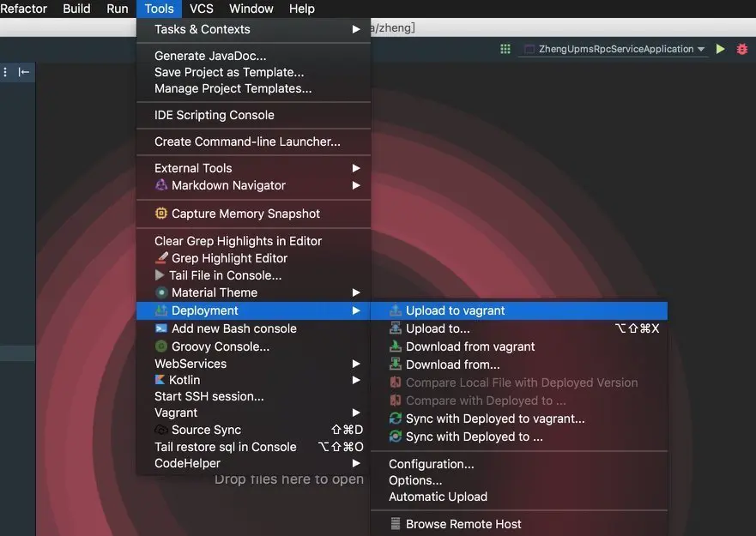Image resolution: width=756 pixels, height=536 pixels.
Task: Click the green build grid icon
Action: [505, 50]
